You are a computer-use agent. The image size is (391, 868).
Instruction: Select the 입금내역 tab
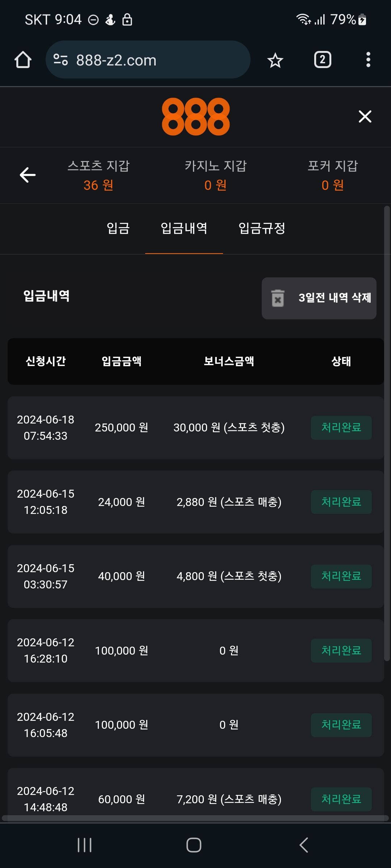(x=184, y=228)
